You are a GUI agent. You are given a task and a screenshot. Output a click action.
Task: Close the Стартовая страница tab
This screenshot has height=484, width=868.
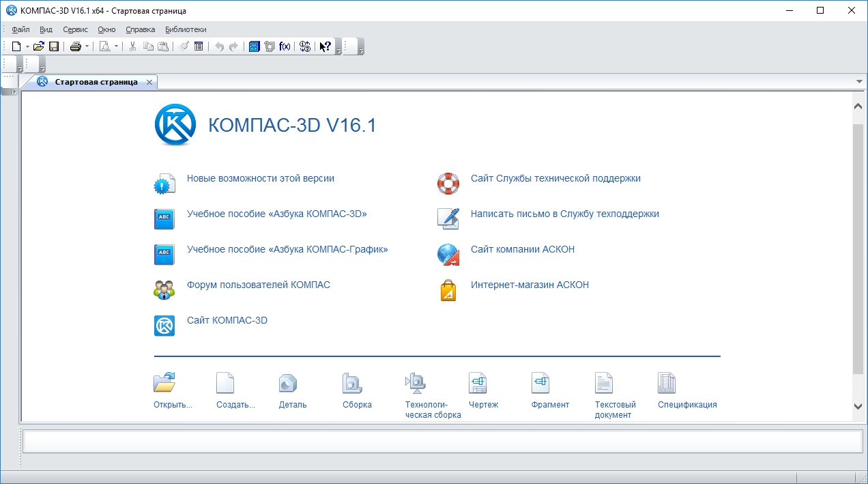(x=149, y=82)
